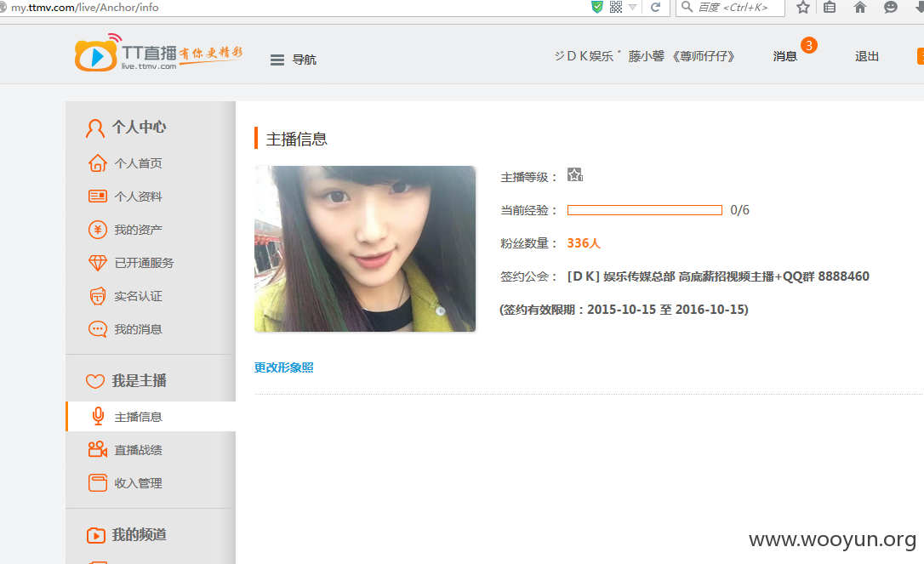Click the TT直播 logo
Image resolution: width=924 pixels, height=564 pixels.
(x=158, y=53)
